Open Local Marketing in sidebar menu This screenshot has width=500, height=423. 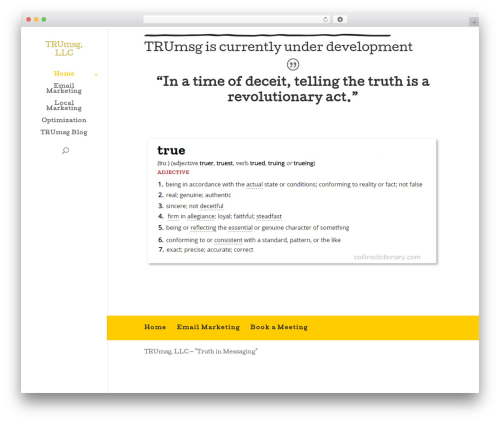(64, 105)
